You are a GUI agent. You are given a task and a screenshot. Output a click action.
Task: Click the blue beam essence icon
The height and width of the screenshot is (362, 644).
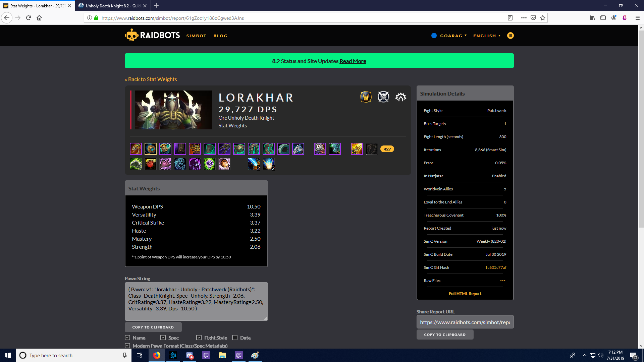(x=254, y=164)
